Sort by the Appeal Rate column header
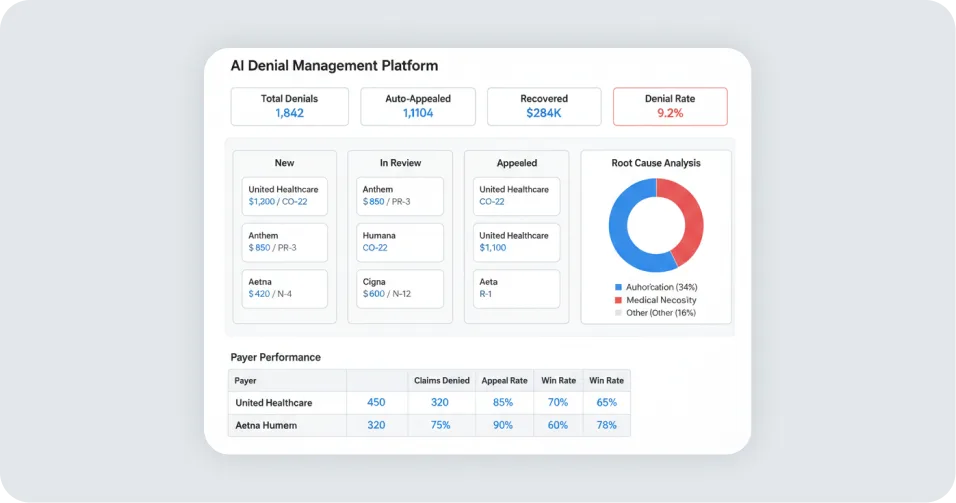956x503 pixels. click(504, 380)
